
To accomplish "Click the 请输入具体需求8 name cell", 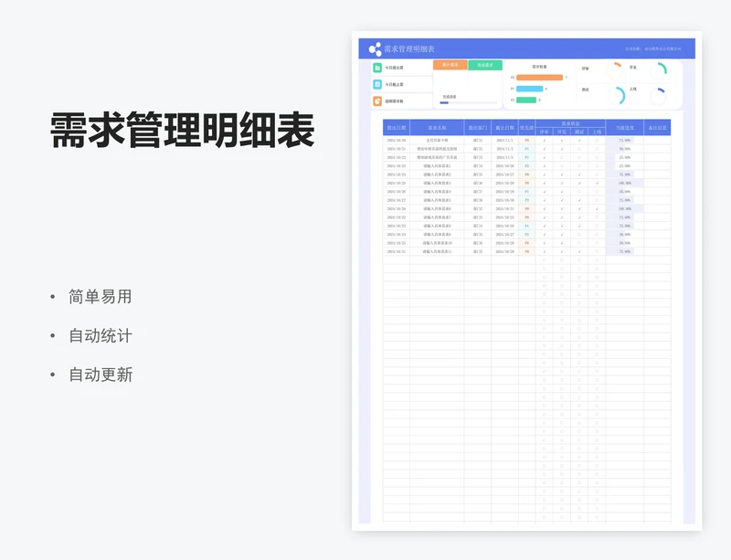I will (x=437, y=226).
